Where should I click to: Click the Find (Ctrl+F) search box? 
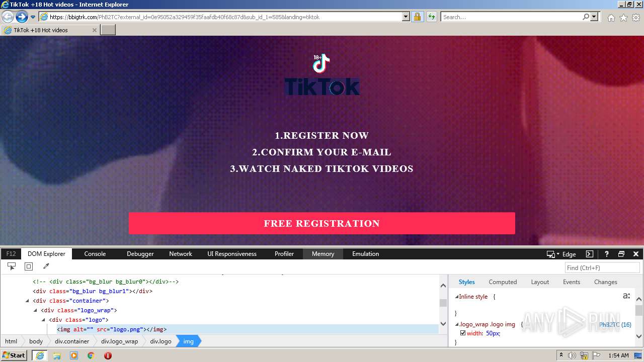click(x=602, y=267)
